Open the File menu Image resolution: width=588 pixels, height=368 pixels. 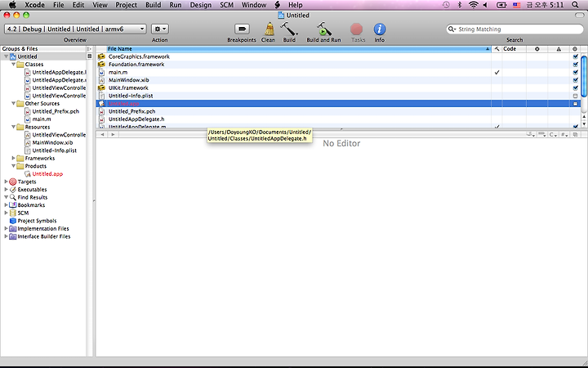tap(59, 5)
